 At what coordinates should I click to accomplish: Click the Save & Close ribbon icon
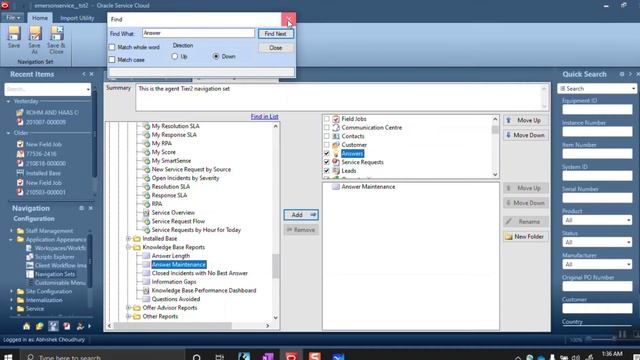56,34
